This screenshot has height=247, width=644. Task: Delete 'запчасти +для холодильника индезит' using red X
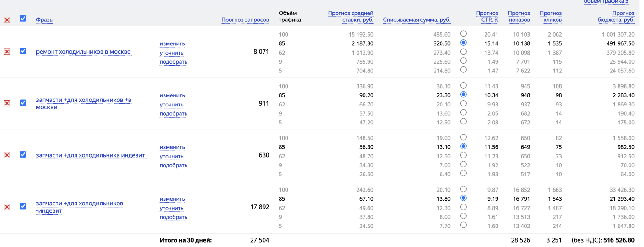[x=7, y=155]
